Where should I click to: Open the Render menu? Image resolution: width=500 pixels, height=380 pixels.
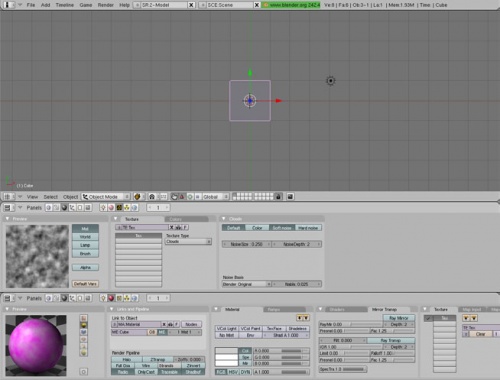coord(105,5)
